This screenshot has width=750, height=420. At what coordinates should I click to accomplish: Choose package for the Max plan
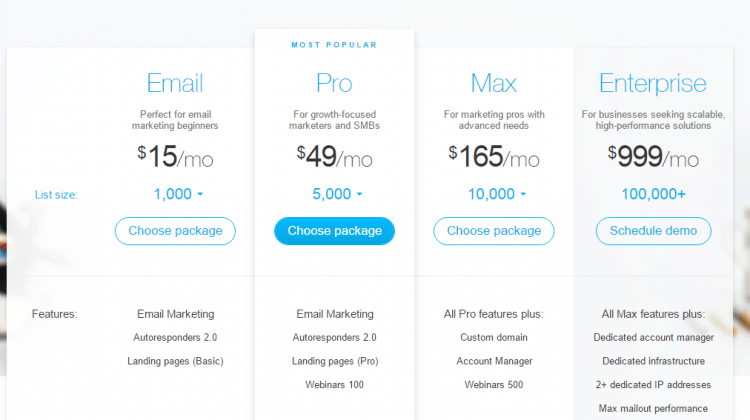click(494, 231)
